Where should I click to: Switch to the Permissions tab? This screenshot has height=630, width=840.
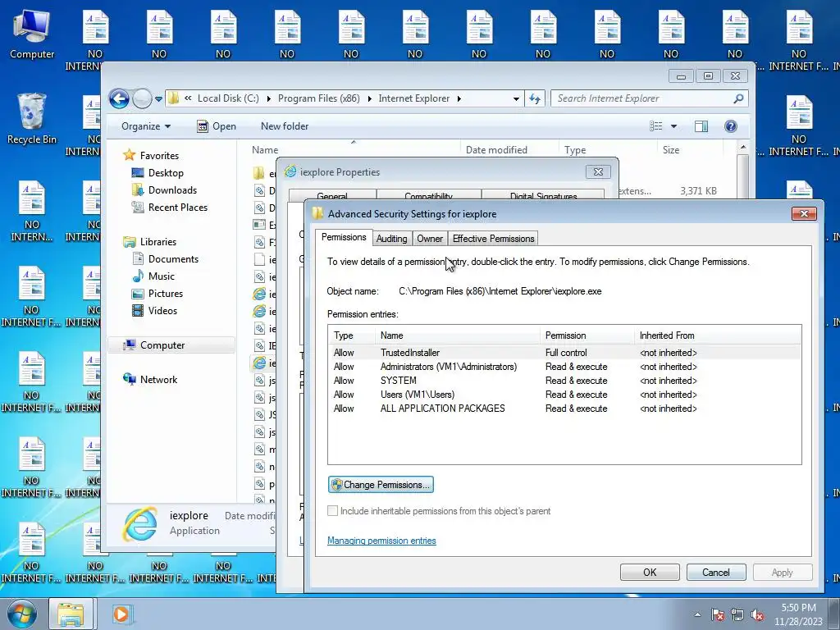pos(344,237)
